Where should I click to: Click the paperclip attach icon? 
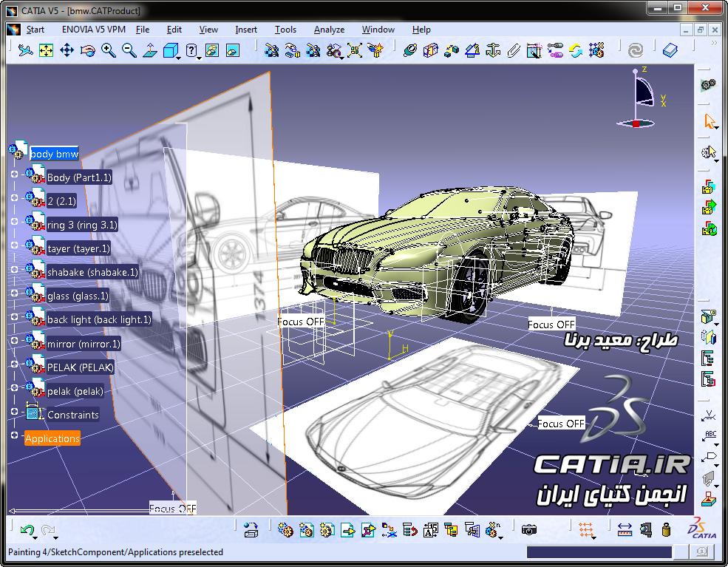[x=514, y=50]
